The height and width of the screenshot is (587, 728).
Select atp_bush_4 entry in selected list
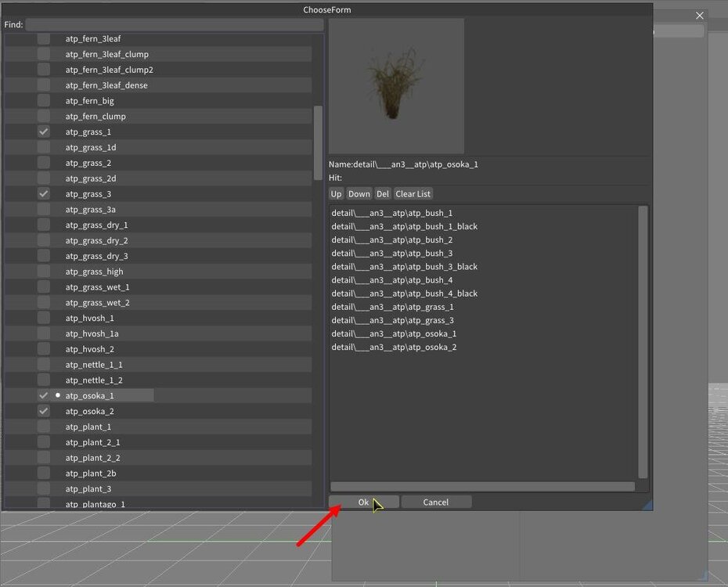coord(392,280)
